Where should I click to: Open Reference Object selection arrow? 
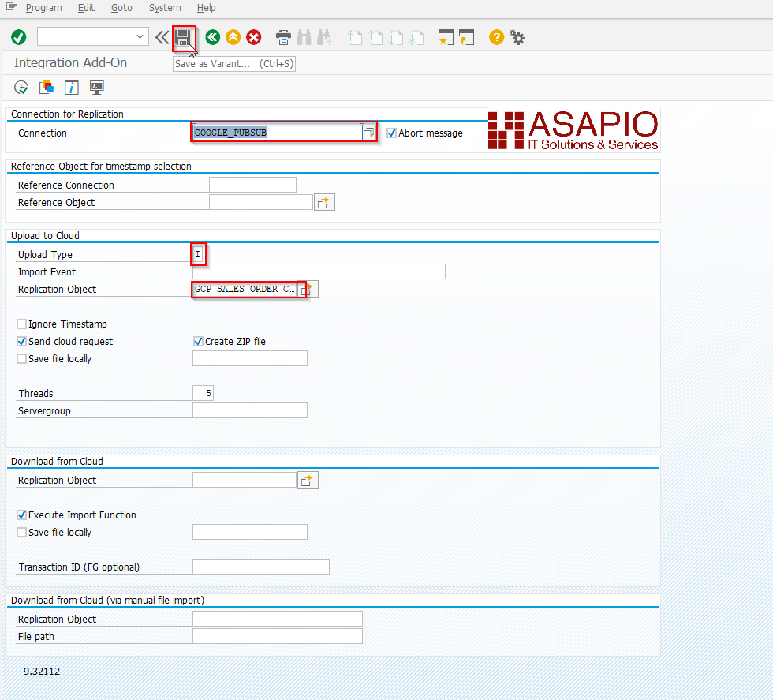pyautogui.click(x=324, y=201)
